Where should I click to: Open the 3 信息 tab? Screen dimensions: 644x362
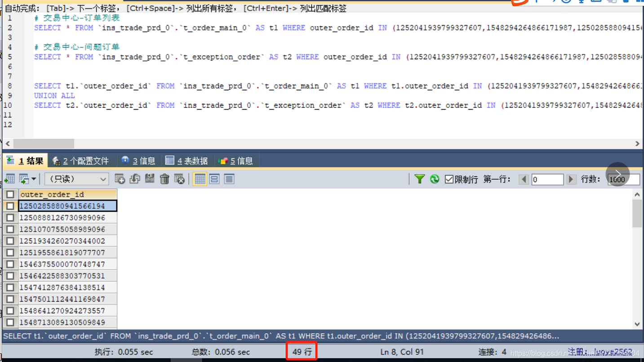[138, 161]
